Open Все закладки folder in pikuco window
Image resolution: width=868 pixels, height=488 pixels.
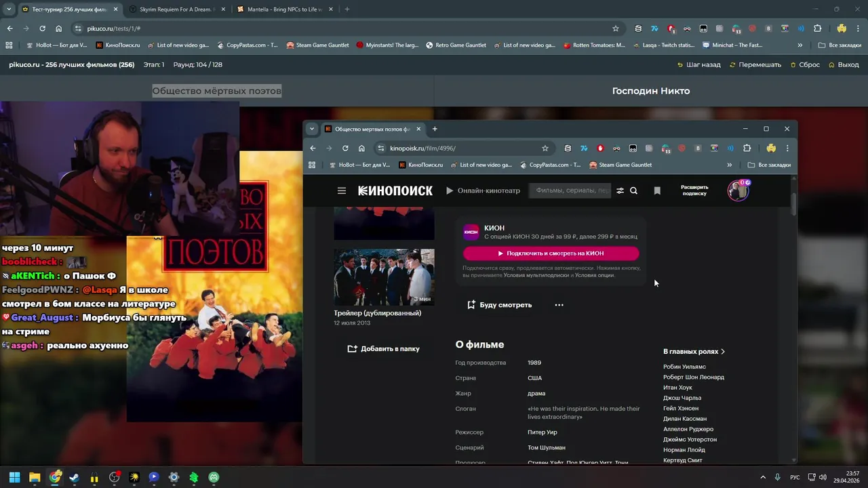(840, 45)
